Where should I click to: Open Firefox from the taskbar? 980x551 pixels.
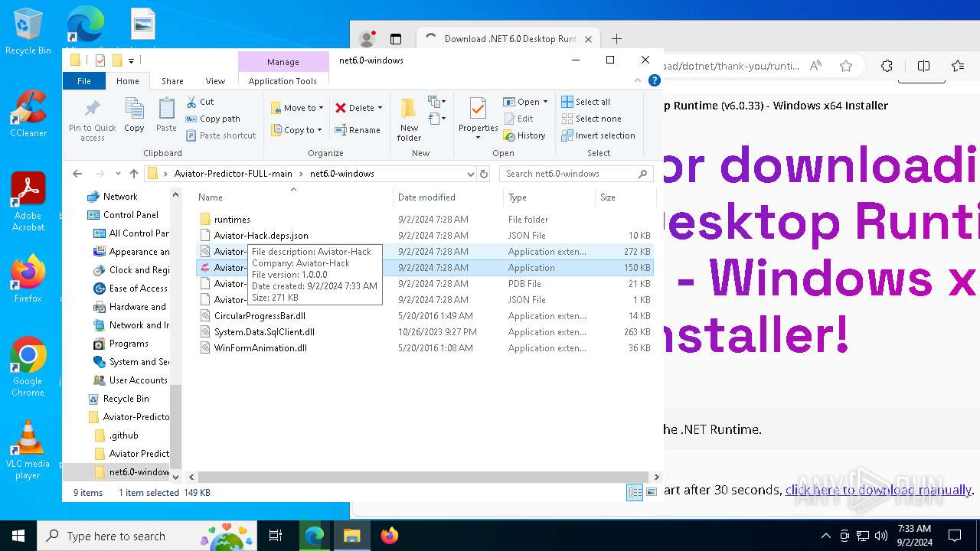(390, 536)
